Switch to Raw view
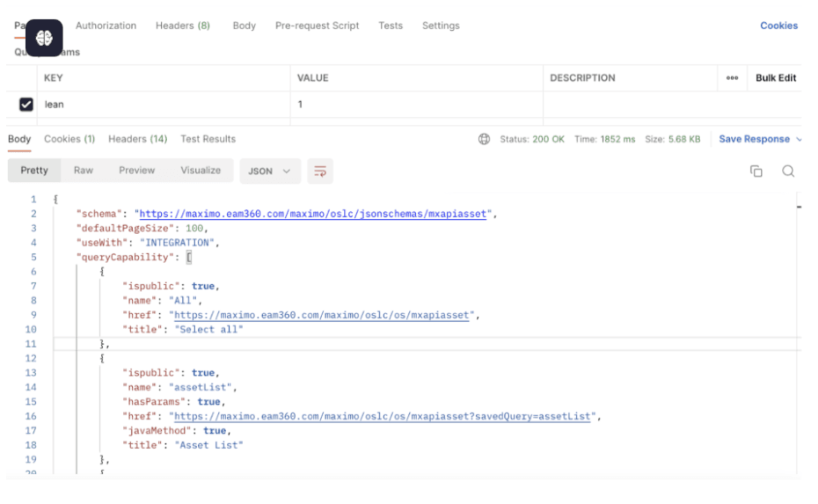 click(x=84, y=171)
